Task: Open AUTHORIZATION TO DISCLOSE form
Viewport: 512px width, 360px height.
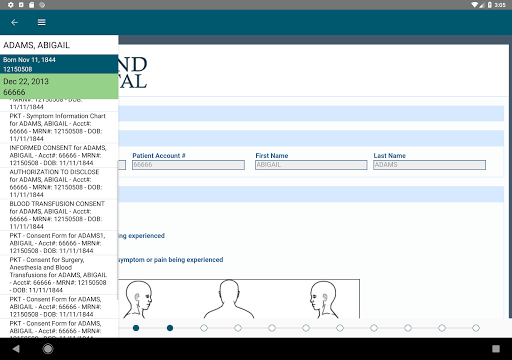Action: 59,183
